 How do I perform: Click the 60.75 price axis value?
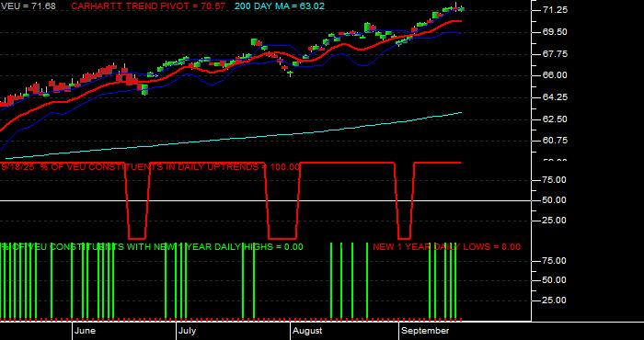(555, 141)
